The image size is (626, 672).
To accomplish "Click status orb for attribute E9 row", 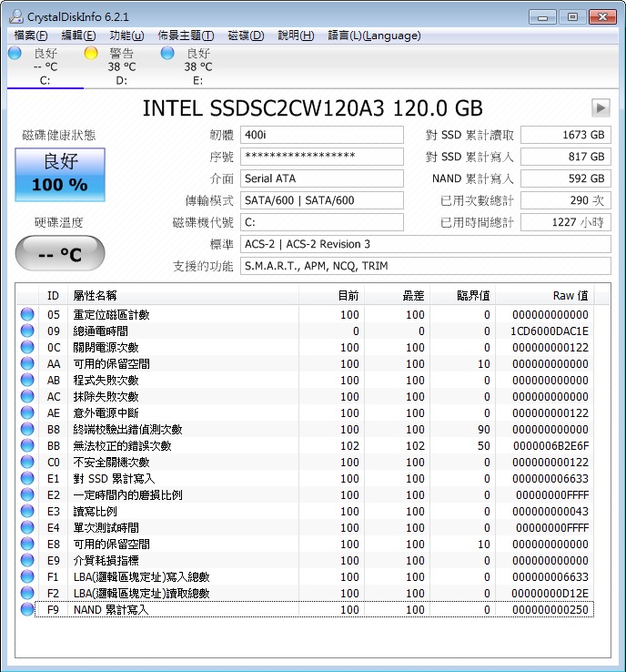I will 27,560.
